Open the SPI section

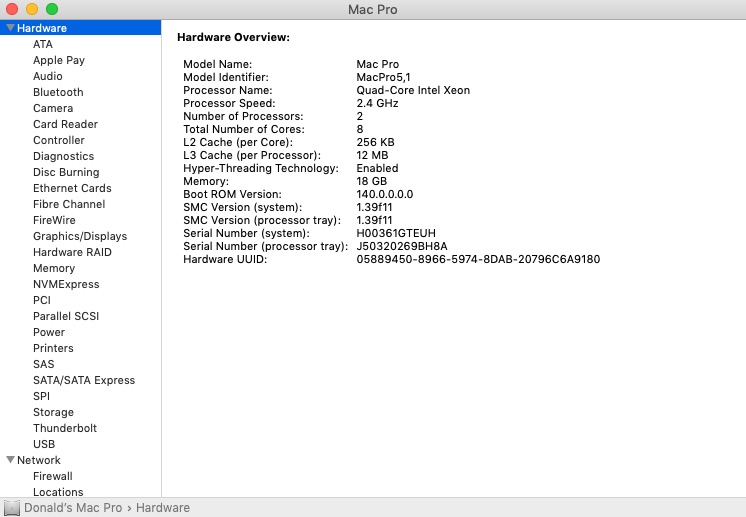click(x=41, y=396)
